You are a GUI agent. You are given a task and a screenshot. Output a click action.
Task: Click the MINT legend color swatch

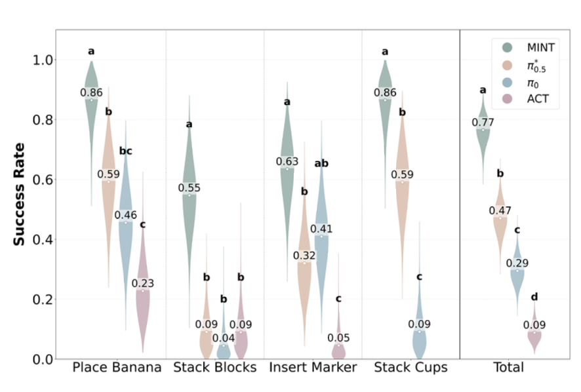click(x=507, y=47)
